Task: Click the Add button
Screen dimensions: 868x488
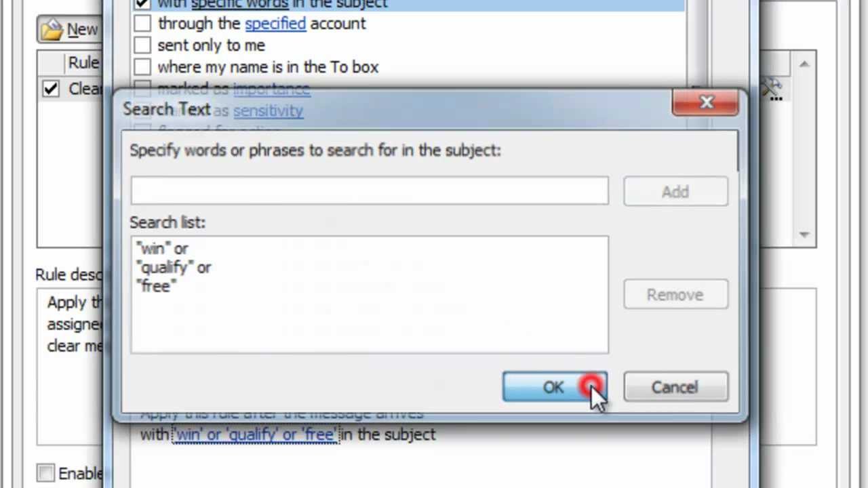Action: pos(675,192)
